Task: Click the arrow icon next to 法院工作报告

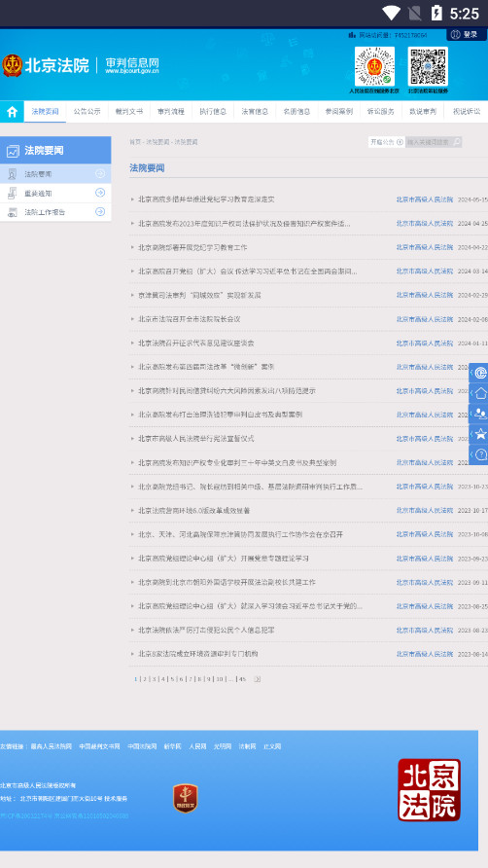Action: 100,211
